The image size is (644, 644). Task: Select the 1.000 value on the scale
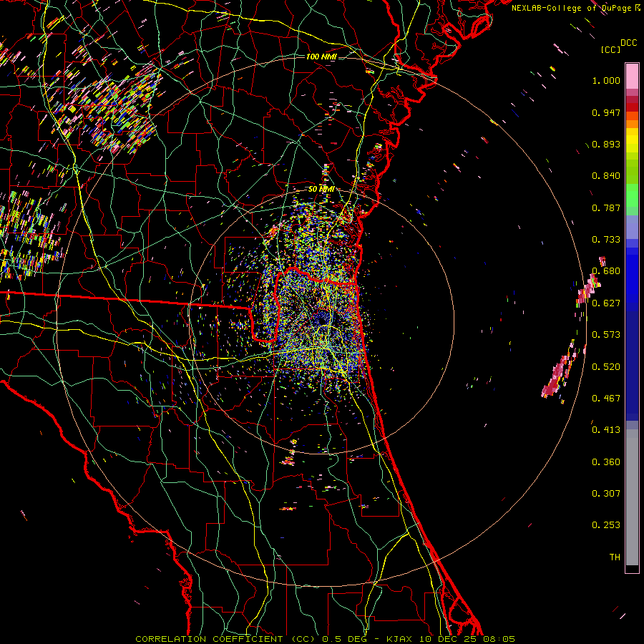click(606, 80)
